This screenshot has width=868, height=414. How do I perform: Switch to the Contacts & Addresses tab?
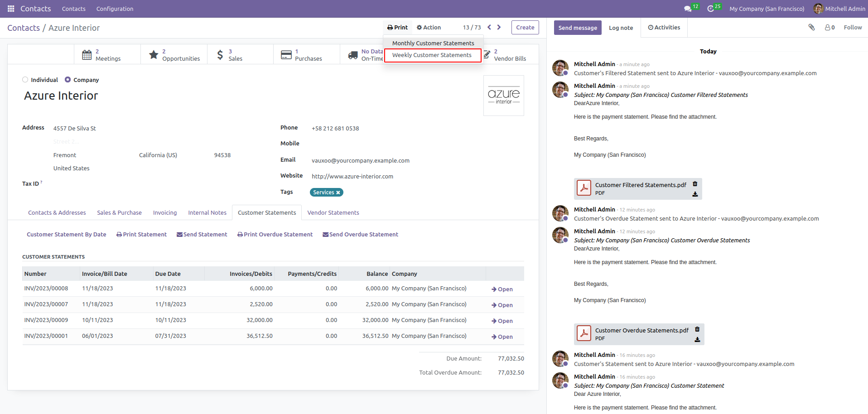coord(57,212)
